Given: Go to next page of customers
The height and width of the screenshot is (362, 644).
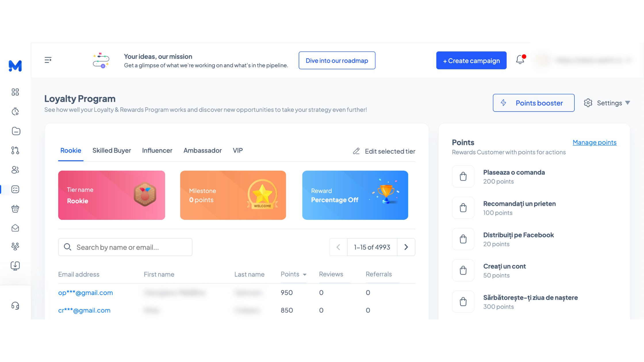Looking at the screenshot, I should pyautogui.click(x=406, y=247).
